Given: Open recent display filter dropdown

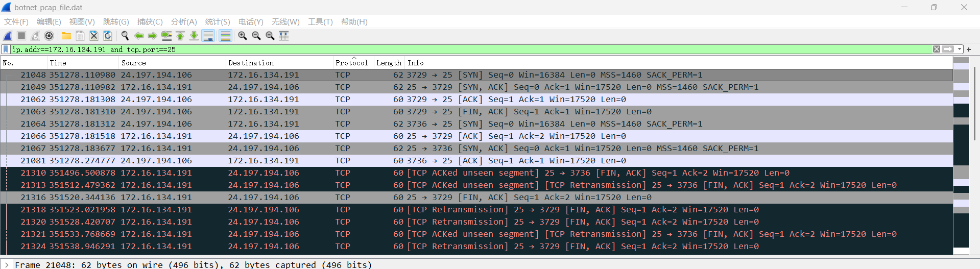Looking at the screenshot, I should pyautogui.click(x=960, y=50).
